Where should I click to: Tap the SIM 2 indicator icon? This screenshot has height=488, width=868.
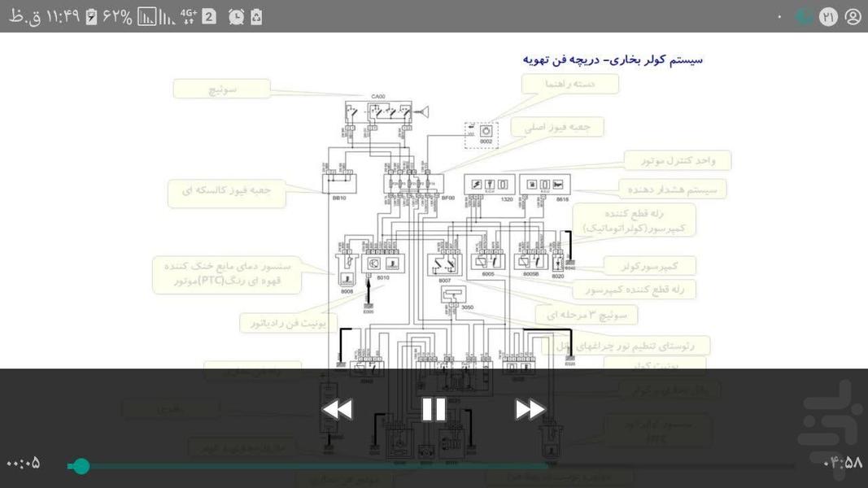209,16
